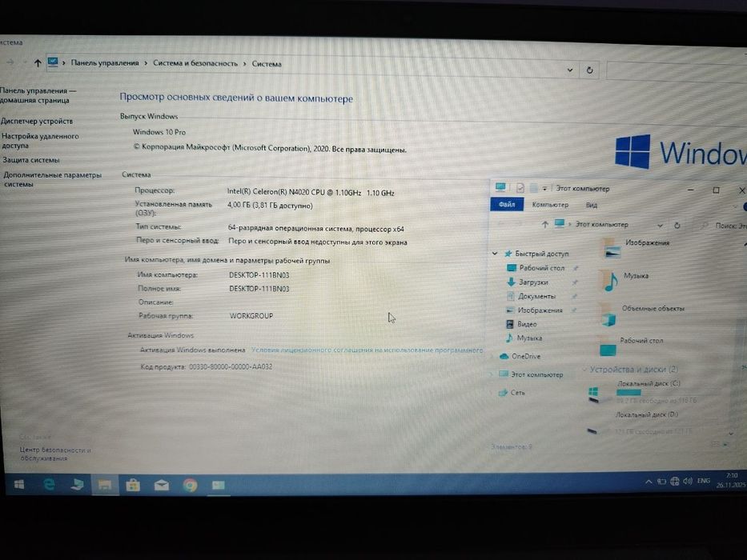Viewport: 747px width, 560px height.
Task: Select Рабочий стол in Explorer navigation pane
Action: (542, 268)
